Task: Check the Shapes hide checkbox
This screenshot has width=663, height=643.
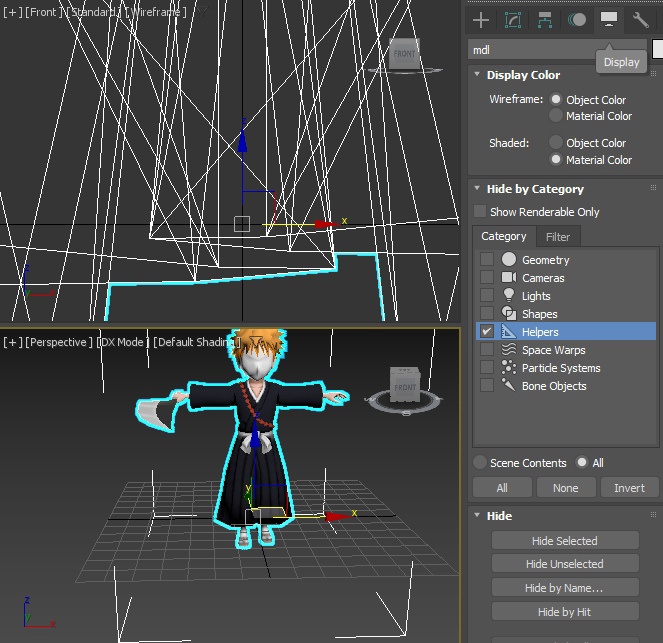Action: point(487,313)
